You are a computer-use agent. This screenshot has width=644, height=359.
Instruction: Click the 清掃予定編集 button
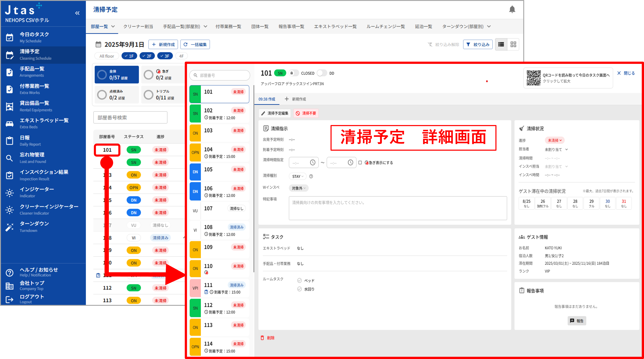[275, 113]
